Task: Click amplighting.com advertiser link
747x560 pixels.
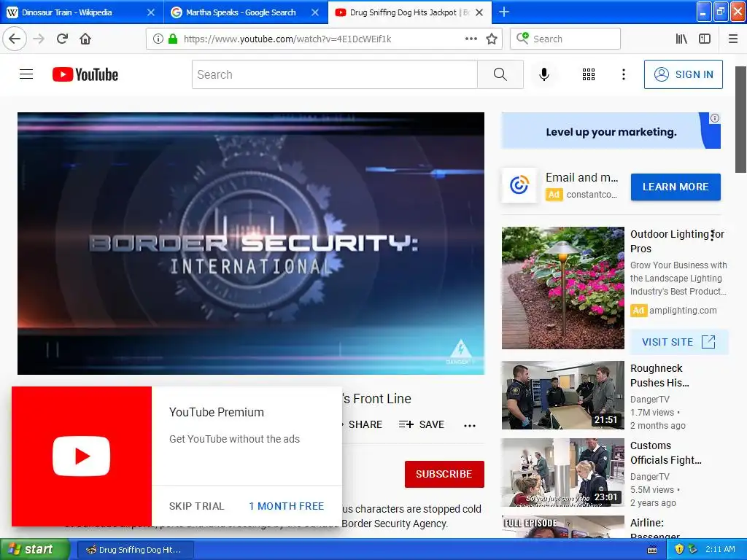Action: (x=683, y=310)
